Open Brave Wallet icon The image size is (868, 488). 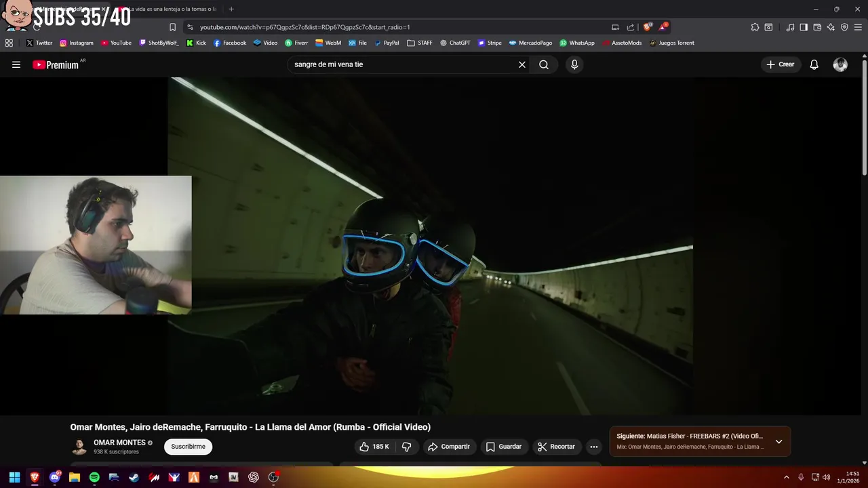(817, 27)
